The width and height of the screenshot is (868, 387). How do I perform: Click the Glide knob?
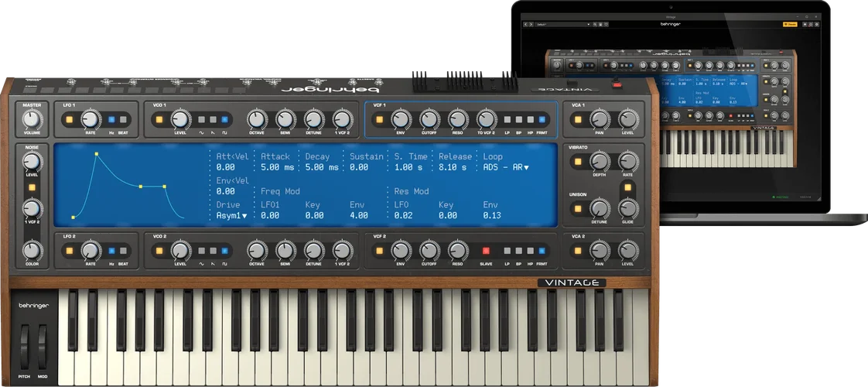[x=627, y=209]
